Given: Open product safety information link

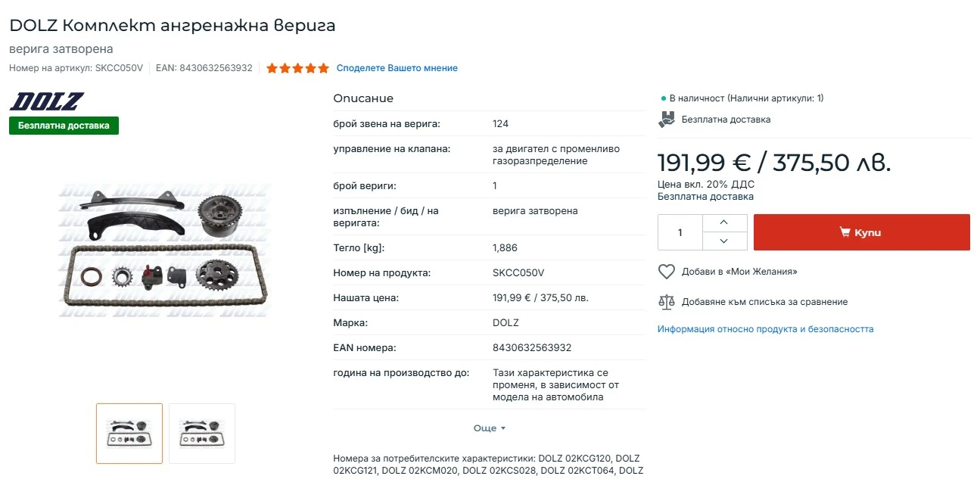Looking at the screenshot, I should pos(765,329).
